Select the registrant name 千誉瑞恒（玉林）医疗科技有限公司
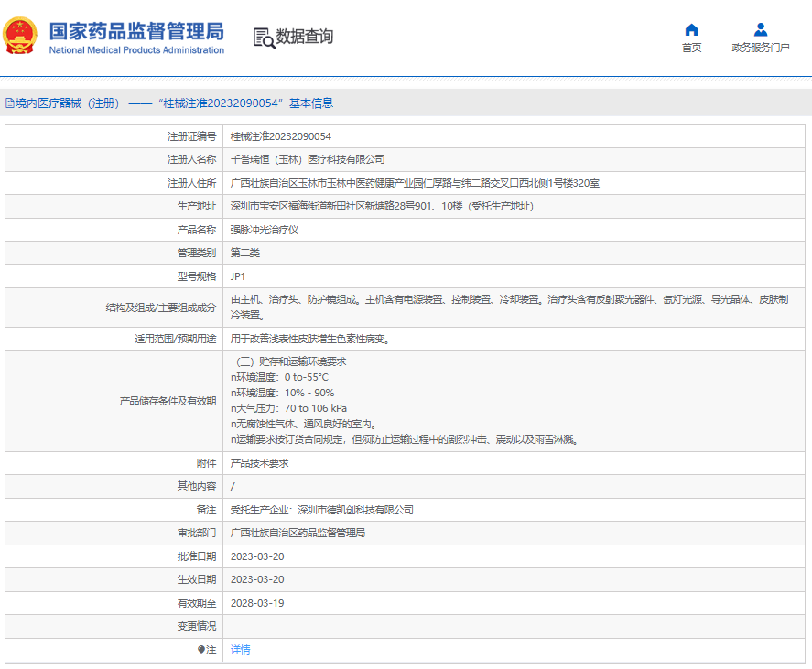 308,159
